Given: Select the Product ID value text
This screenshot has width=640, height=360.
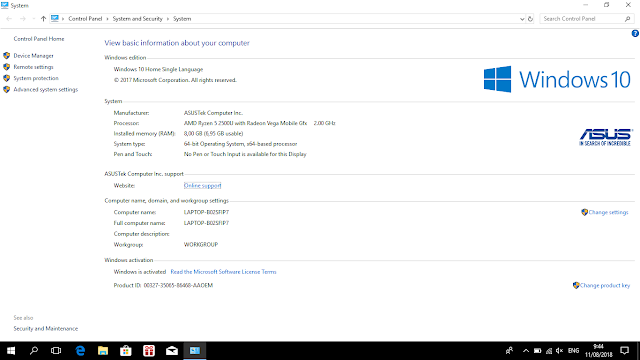Looking at the screenshot, I should pyautogui.click(x=178, y=285).
